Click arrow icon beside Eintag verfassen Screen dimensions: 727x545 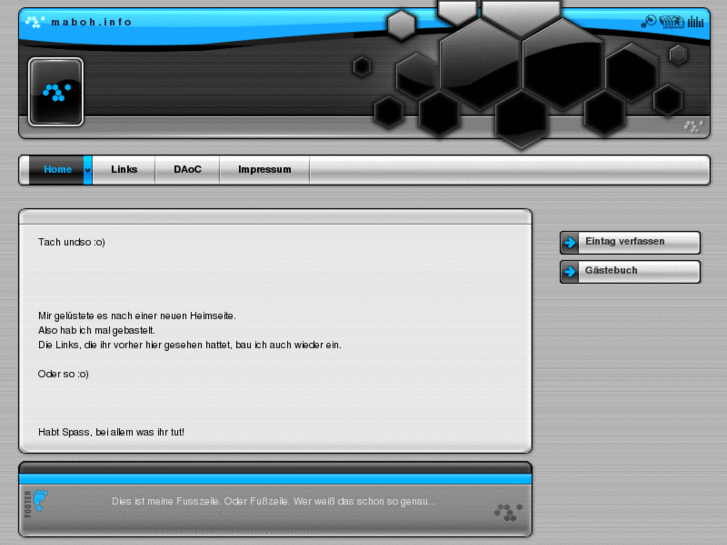570,243
